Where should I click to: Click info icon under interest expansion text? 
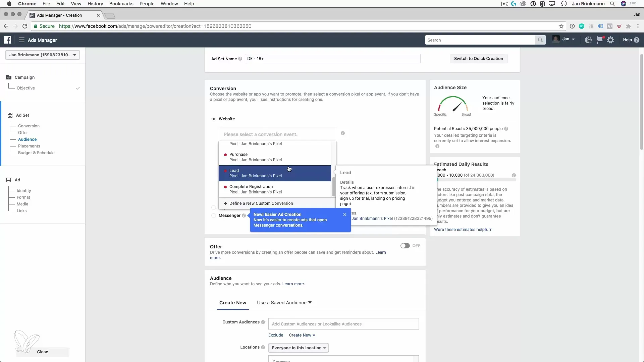437,146
